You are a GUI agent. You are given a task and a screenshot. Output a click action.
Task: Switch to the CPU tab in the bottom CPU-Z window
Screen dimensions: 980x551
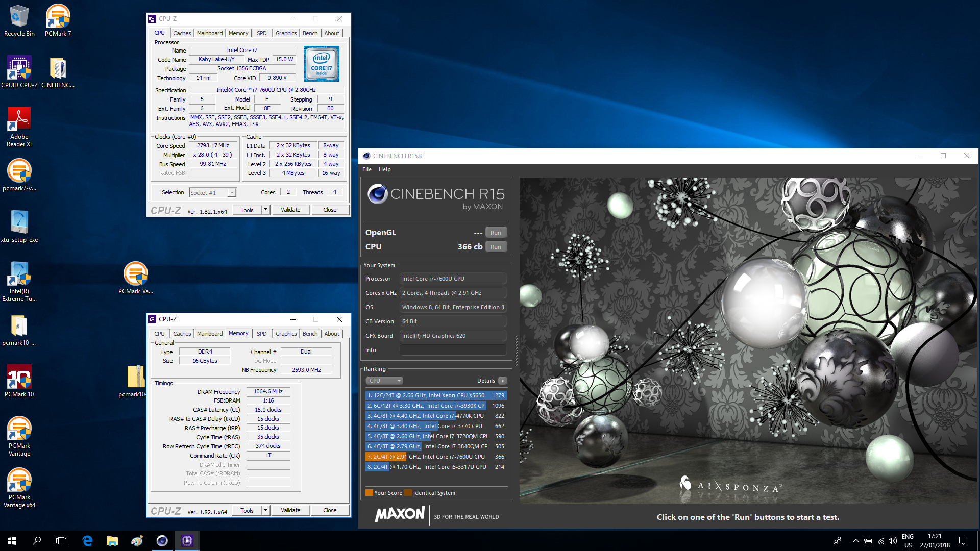click(160, 334)
